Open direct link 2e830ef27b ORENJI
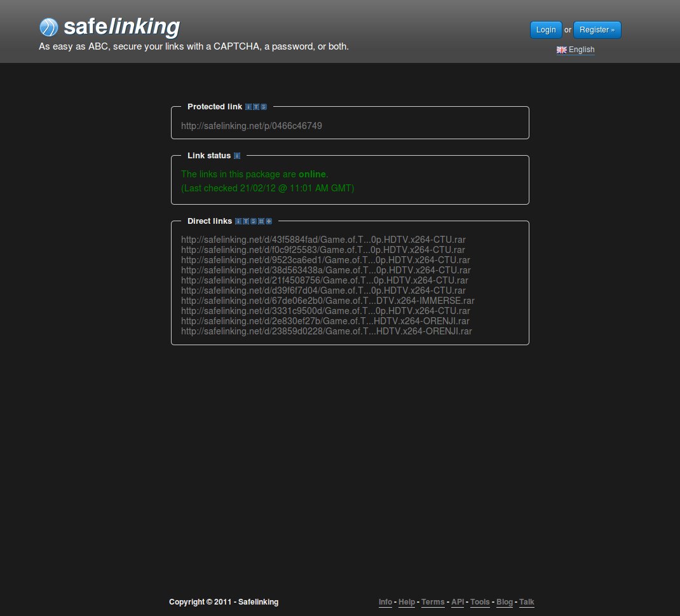Image resolution: width=680 pixels, height=616 pixels. [x=325, y=321]
